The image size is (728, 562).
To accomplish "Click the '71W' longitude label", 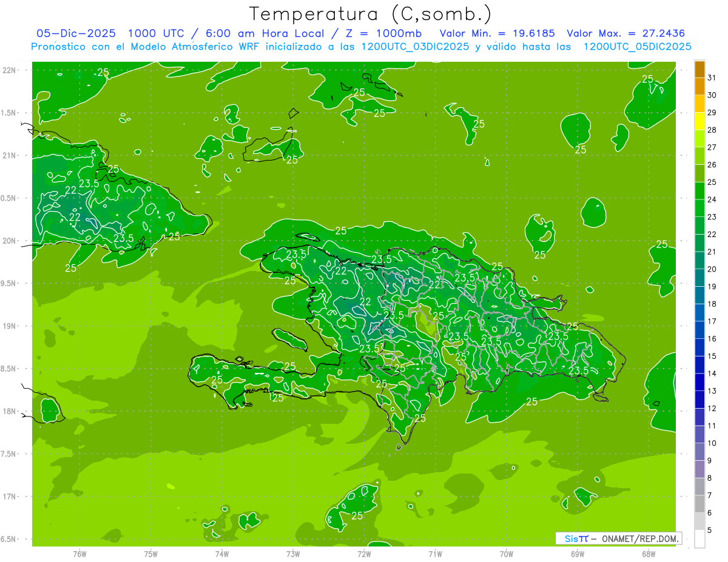I will point(435,554).
